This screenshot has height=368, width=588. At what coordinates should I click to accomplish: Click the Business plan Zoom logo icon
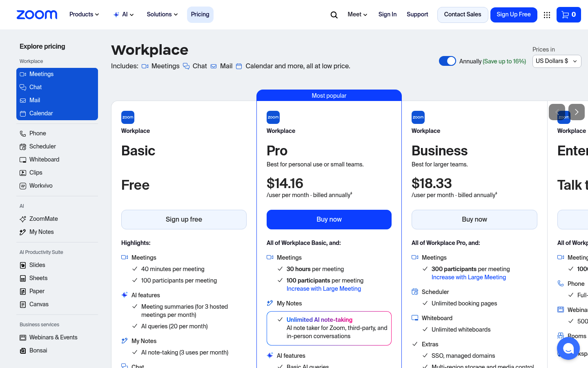418,117
